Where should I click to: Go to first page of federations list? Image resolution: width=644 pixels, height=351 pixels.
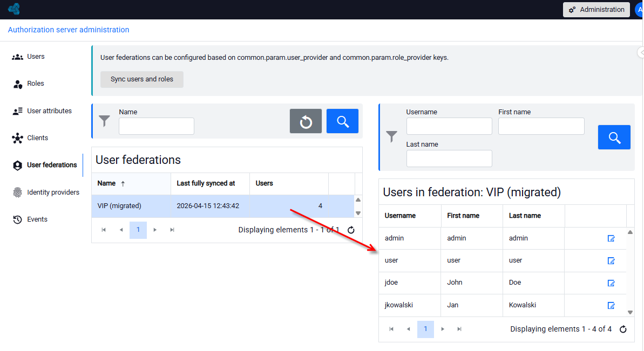[x=104, y=230]
